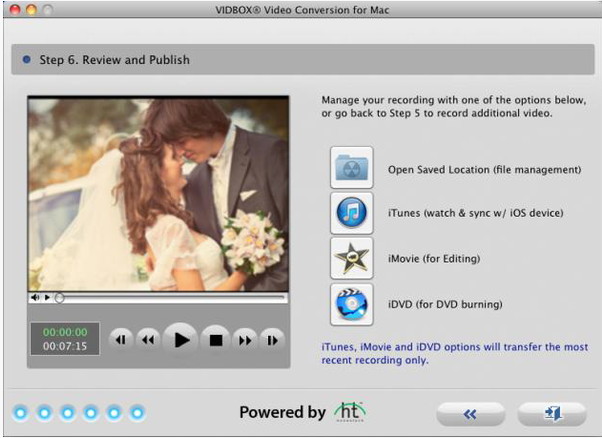Close the VIDBOX window

pos(15,10)
